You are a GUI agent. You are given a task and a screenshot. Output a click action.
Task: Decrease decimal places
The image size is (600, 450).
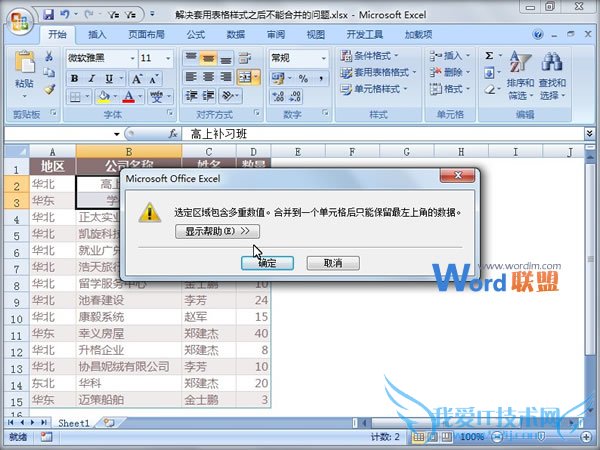[295, 96]
